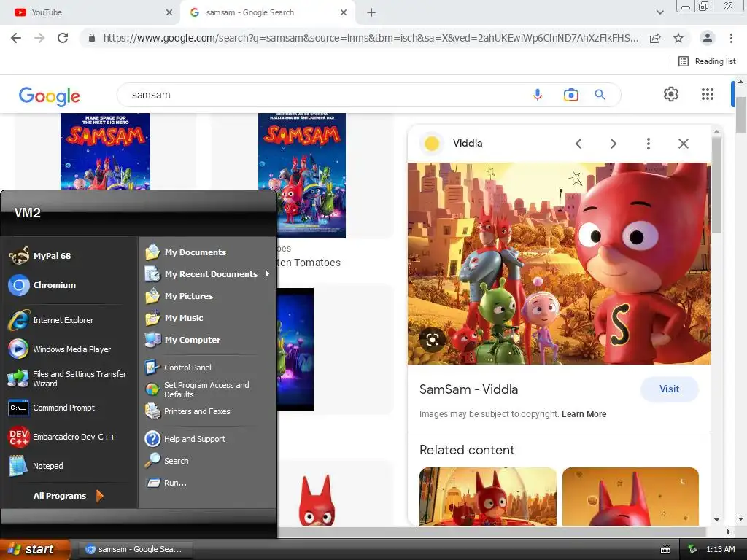
Task: Open Set Program Access and Defaults
Action: coord(197,389)
